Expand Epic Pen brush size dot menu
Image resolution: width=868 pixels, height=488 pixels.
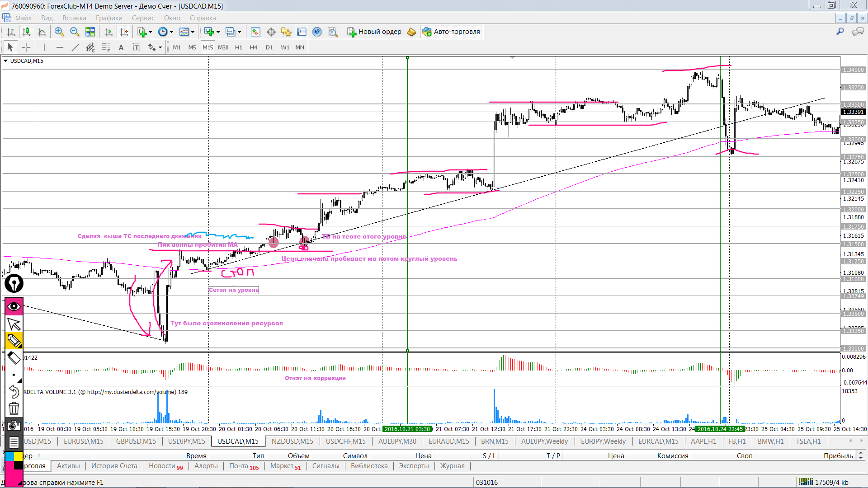pyautogui.click(x=14, y=375)
